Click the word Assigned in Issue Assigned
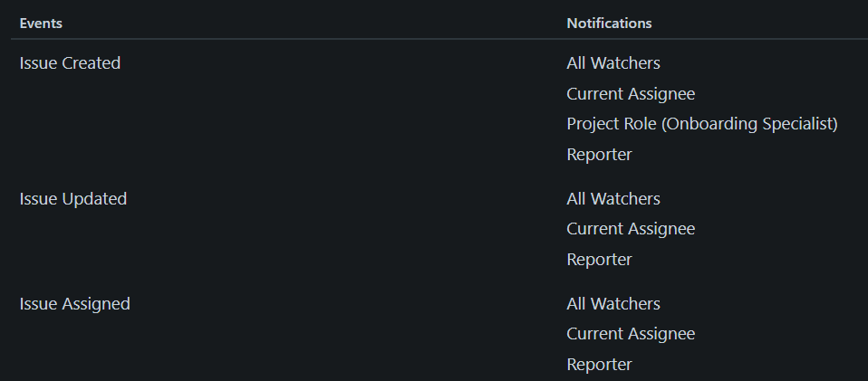The width and height of the screenshot is (868, 381). click(x=96, y=303)
